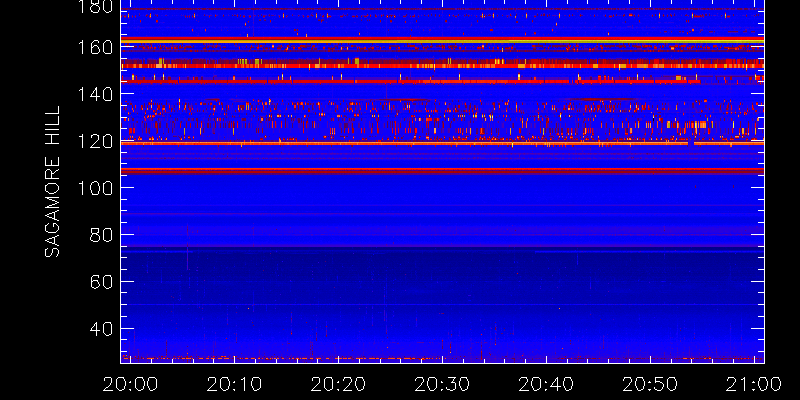This screenshot has width=800, height=400.
Task: Click the 20:40 time axis label
Action: pyautogui.click(x=546, y=384)
